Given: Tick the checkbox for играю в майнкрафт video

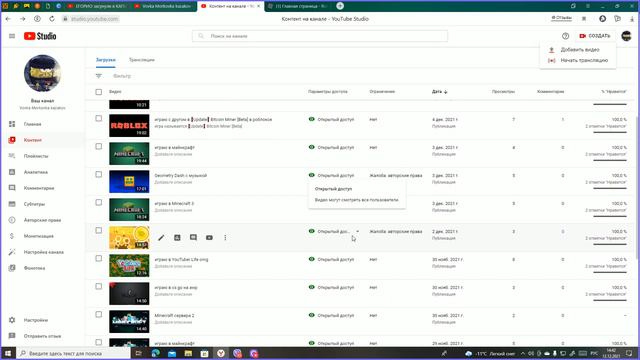Looking at the screenshot, I should pyautogui.click(x=98, y=147).
